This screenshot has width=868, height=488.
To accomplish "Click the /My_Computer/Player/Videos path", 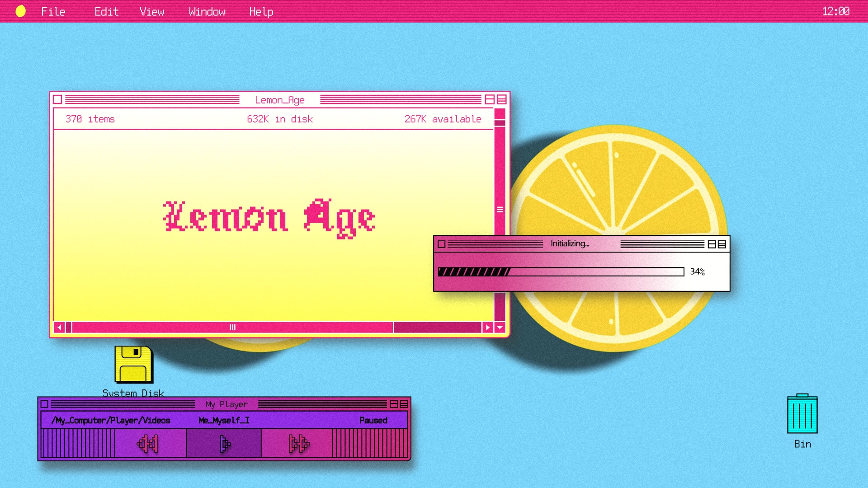I will pyautogui.click(x=111, y=420).
